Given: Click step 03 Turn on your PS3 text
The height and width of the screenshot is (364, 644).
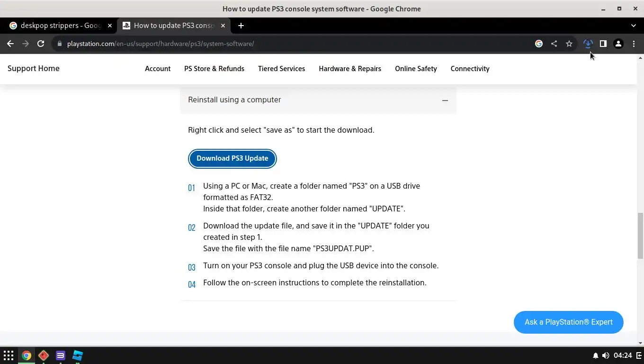Looking at the screenshot, I should [321, 265].
